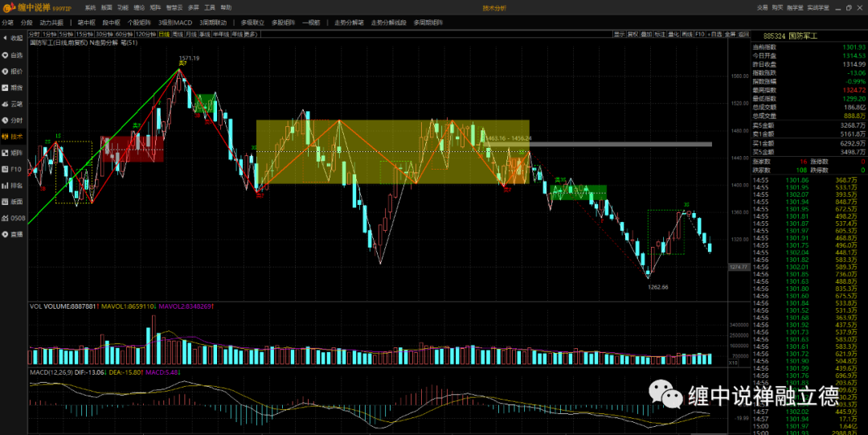The height and width of the screenshot is (435, 868).
Task: Open 实战学堂 link
Action: click(817, 8)
